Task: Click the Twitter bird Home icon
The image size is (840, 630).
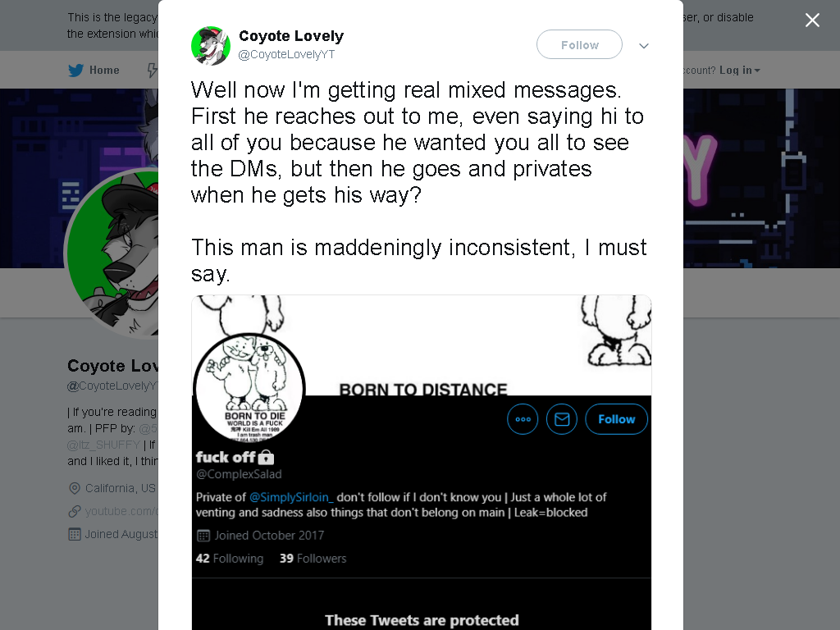Action: (76, 71)
